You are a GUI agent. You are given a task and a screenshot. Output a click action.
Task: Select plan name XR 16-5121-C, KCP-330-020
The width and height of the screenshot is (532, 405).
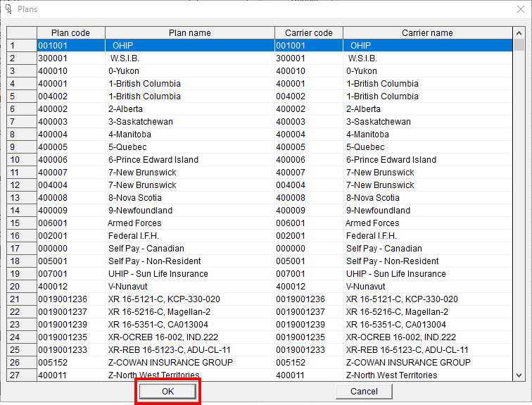(190, 299)
